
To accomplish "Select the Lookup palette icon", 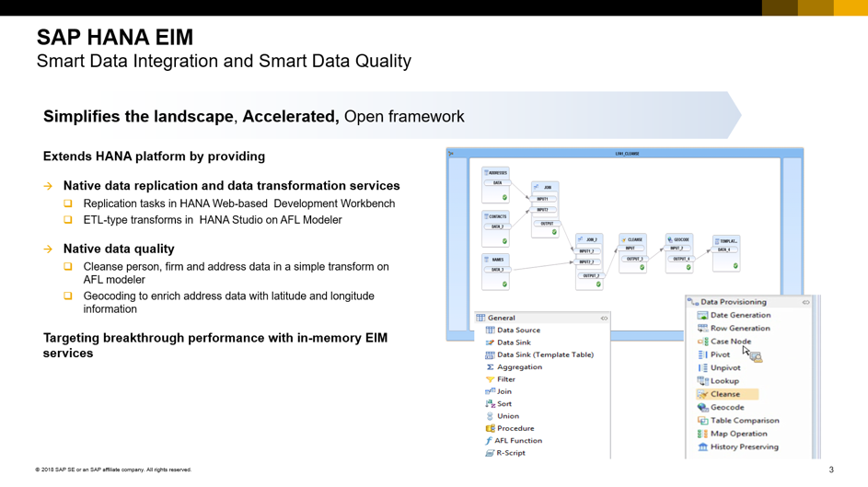I will pyautogui.click(x=703, y=381).
